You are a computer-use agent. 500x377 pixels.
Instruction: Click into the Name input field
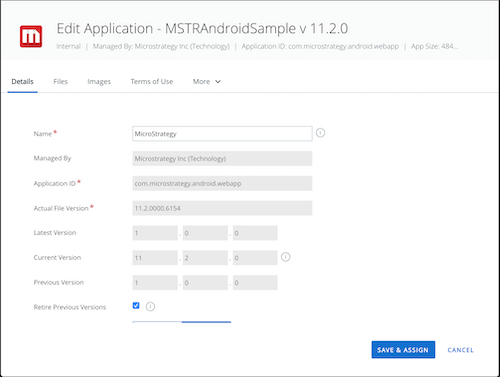222,134
